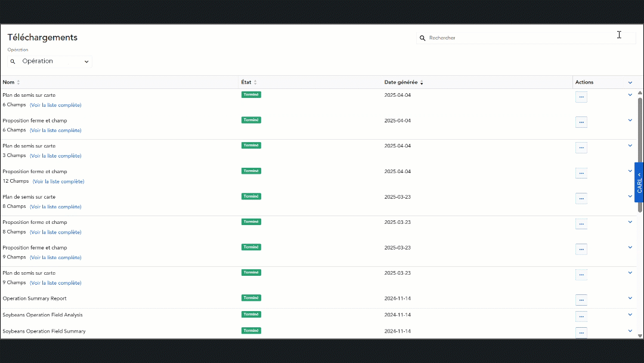Viewport: 644px width, 363px height.
Task: Expand row 6 Champs Proposition ferme chevron
Action: pos(630,121)
